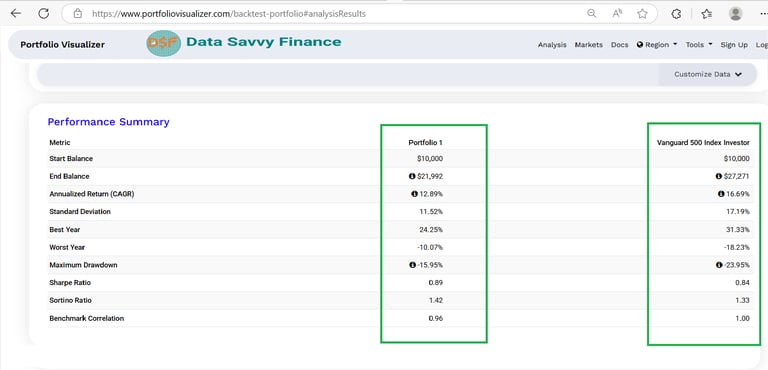Click the Sign Up link
This screenshot has width=768, height=370.
734,45
